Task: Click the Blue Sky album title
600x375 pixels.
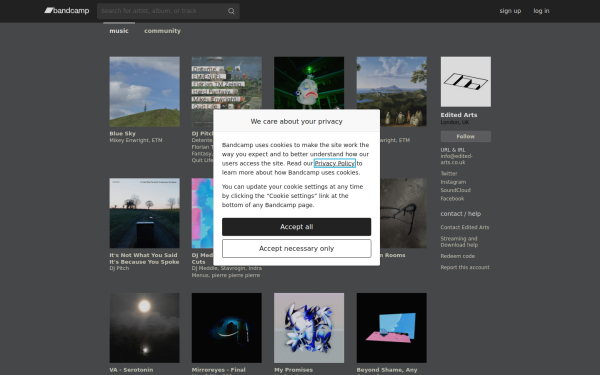Action: point(122,134)
